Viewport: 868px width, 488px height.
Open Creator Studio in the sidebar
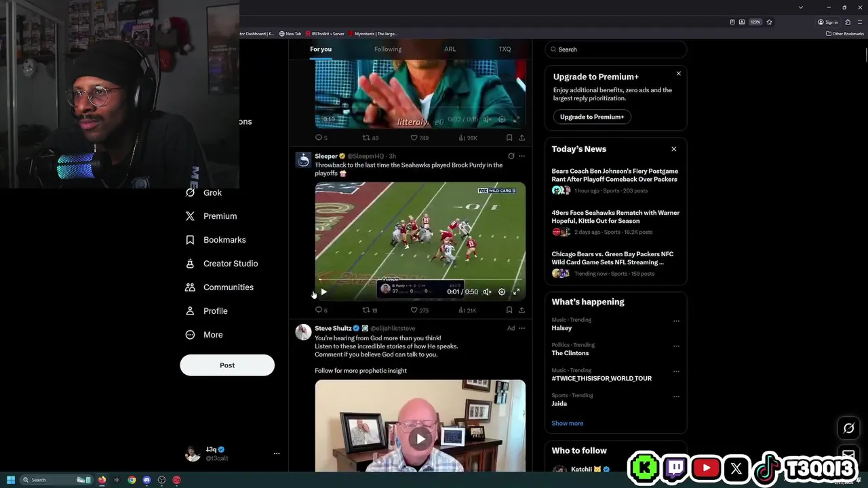[221, 264]
